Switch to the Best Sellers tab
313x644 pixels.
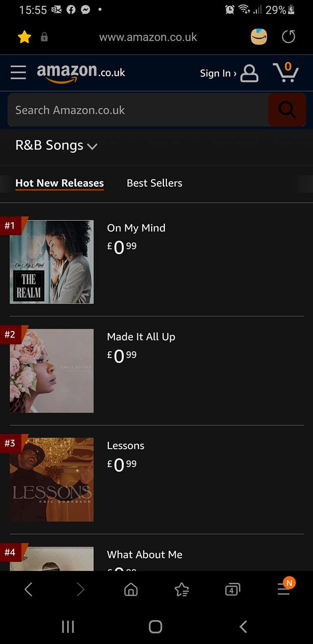click(154, 183)
